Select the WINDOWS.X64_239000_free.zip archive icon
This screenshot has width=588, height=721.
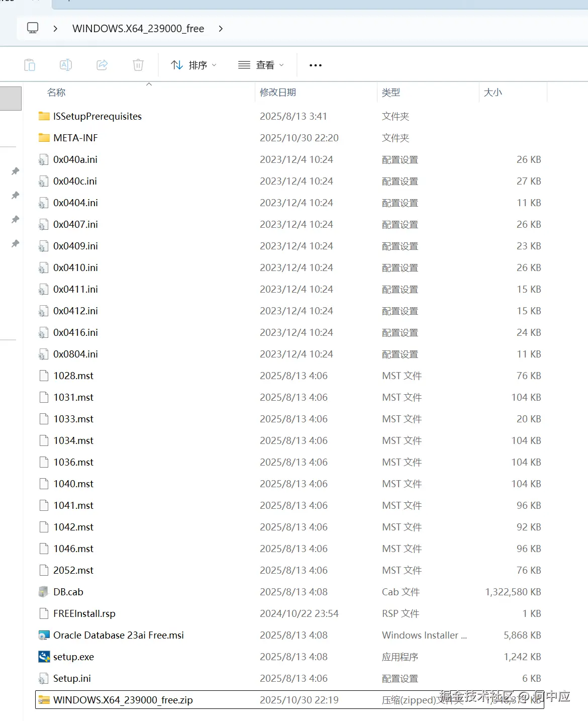[x=44, y=700]
